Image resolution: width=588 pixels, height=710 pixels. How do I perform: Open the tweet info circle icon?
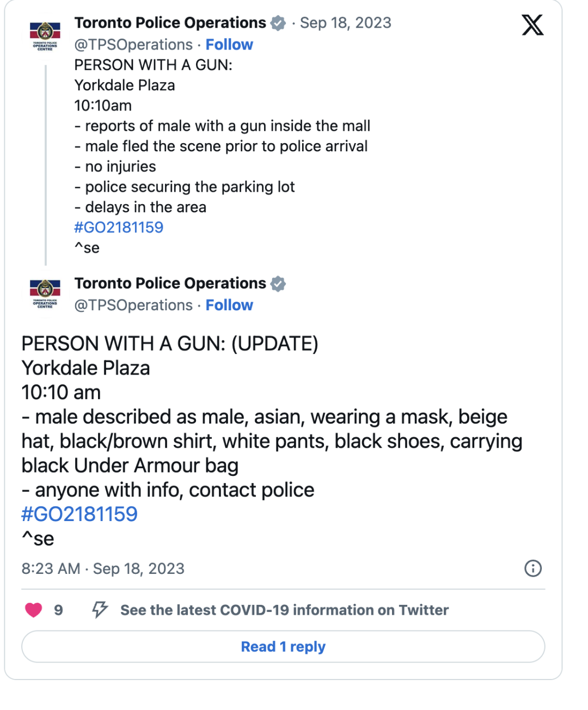(x=532, y=568)
